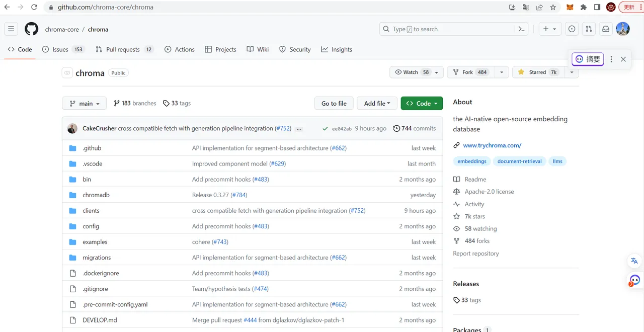Open the main branch selector
This screenshot has height=332, width=644.
click(85, 103)
